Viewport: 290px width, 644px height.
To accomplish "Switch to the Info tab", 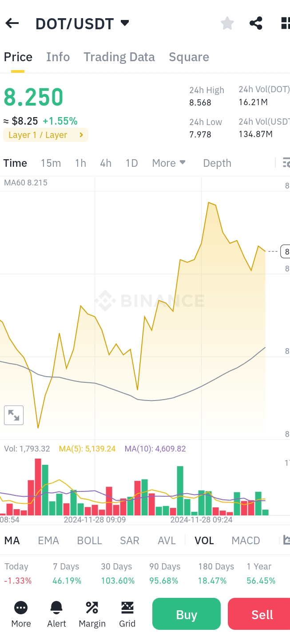I will (58, 57).
